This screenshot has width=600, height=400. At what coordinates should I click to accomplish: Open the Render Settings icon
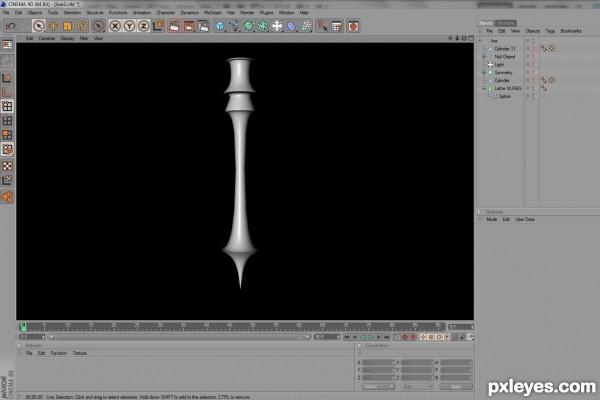[x=203, y=26]
